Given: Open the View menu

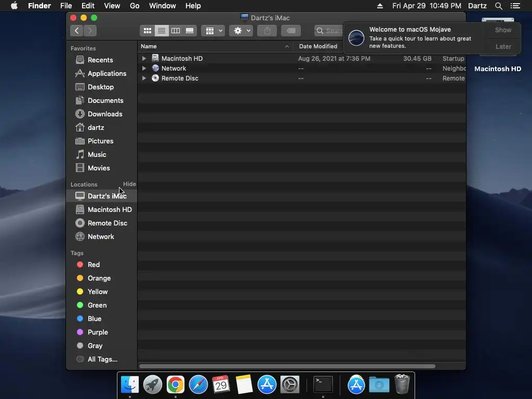Looking at the screenshot, I should (112, 6).
